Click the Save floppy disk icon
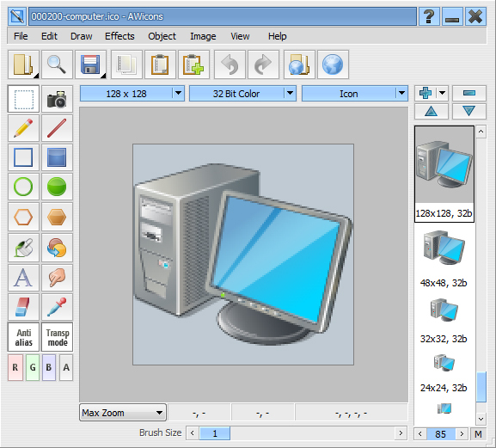The image size is (496, 448). (x=90, y=64)
